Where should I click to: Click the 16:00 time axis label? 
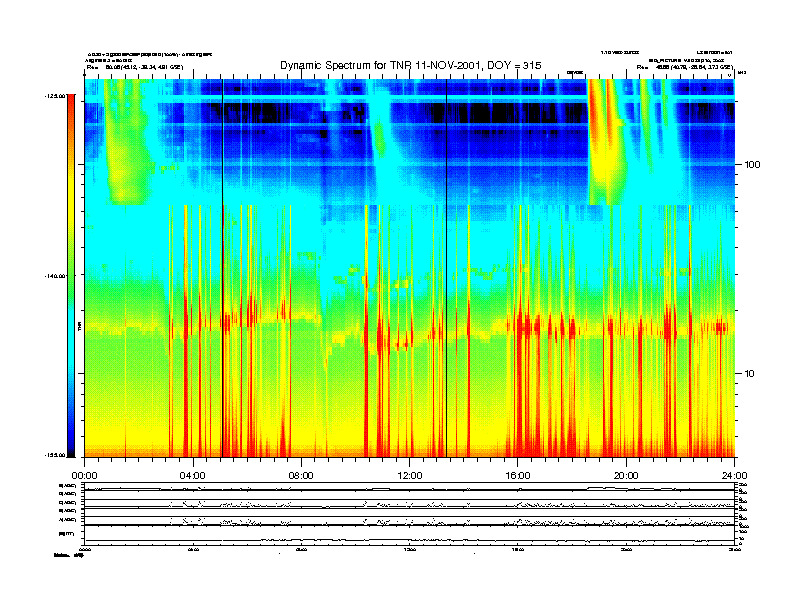[518, 476]
